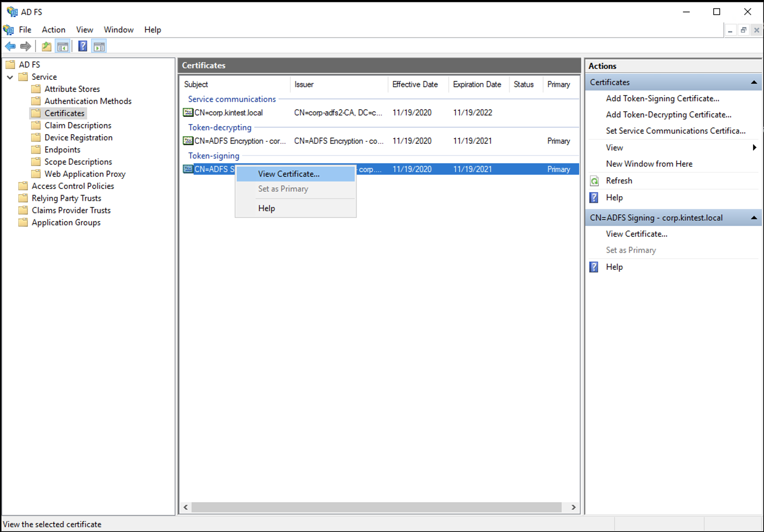Click the Forward arrow toolbar icon
Image resolution: width=764 pixels, height=532 pixels.
click(x=26, y=46)
